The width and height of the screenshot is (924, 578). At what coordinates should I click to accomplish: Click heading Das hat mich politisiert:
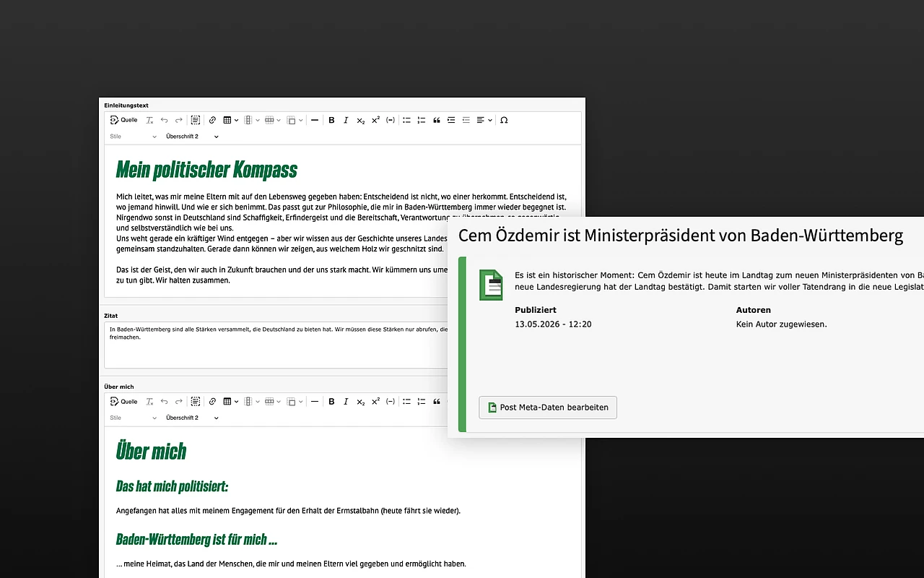[172, 486]
